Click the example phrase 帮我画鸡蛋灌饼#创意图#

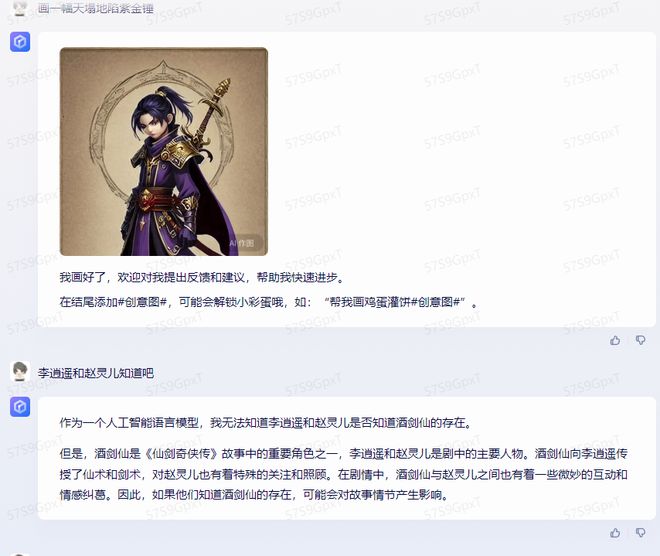(x=394, y=302)
